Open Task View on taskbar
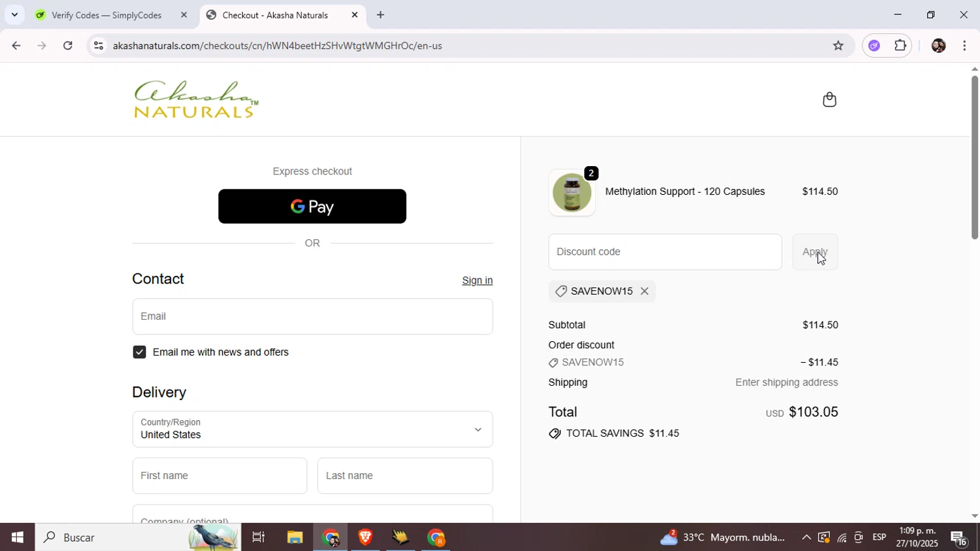 [258, 537]
